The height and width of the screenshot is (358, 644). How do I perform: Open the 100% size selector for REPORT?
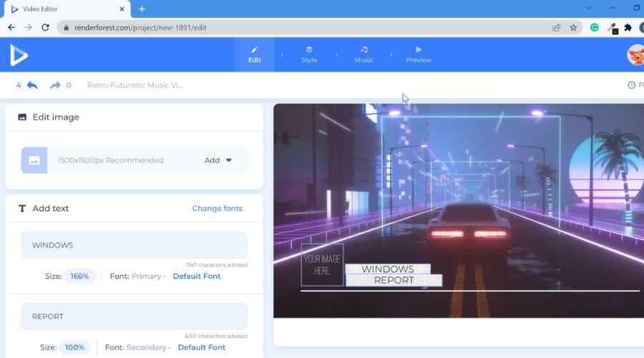[x=74, y=347]
